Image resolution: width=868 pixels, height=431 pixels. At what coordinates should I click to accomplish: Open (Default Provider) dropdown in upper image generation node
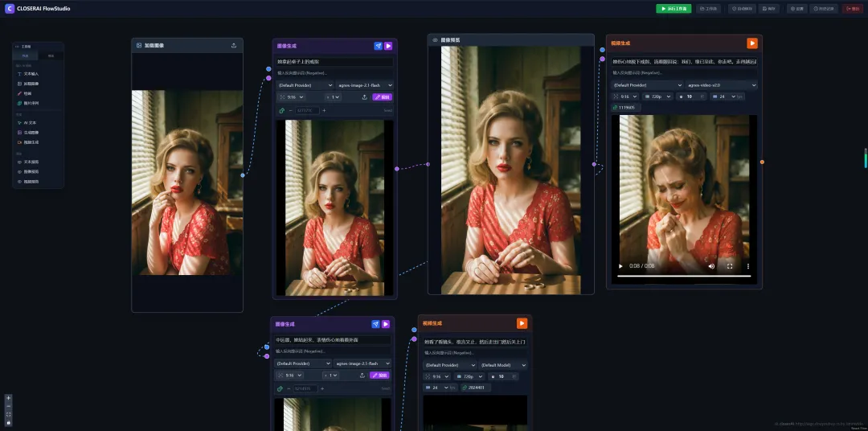click(305, 85)
